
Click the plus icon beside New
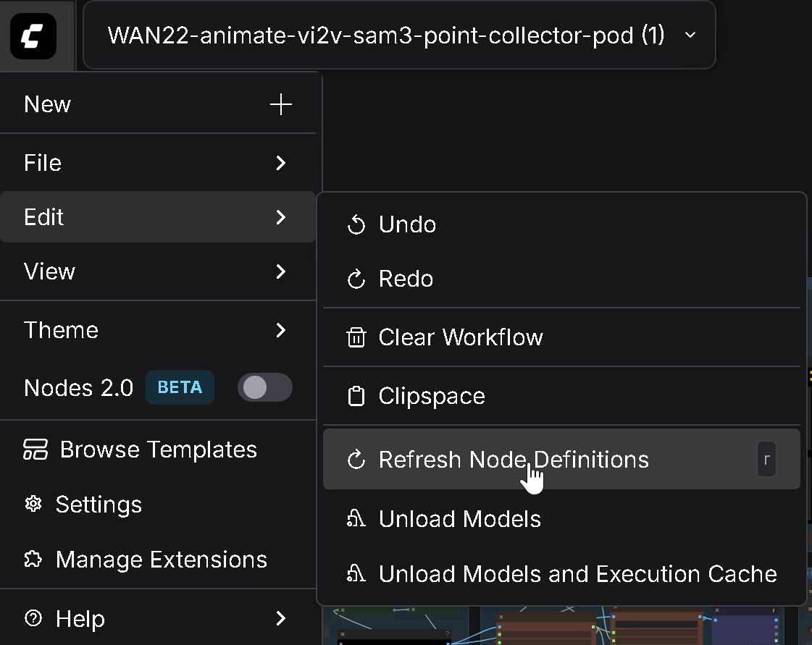(x=280, y=104)
